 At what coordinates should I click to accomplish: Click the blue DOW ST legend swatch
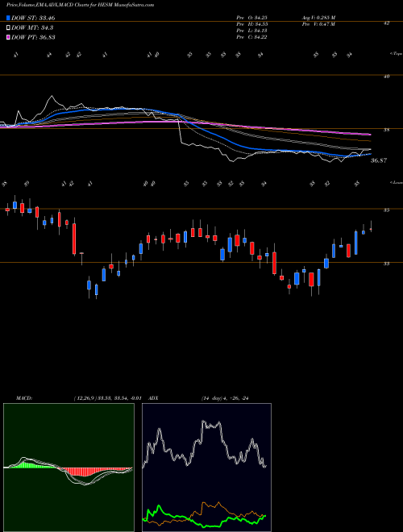click(x=8, y=18)
